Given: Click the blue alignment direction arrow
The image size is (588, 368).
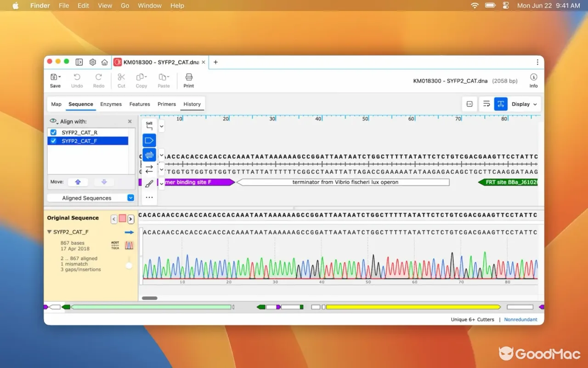Looking at the screenshot, I should tap(129, 232).
